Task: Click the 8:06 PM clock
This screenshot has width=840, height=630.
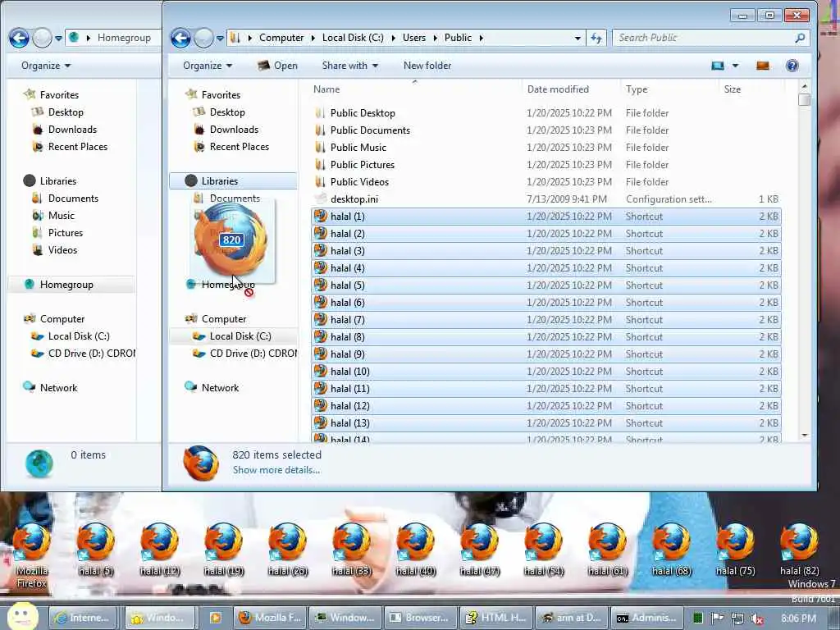Action: tap(798, 619)
